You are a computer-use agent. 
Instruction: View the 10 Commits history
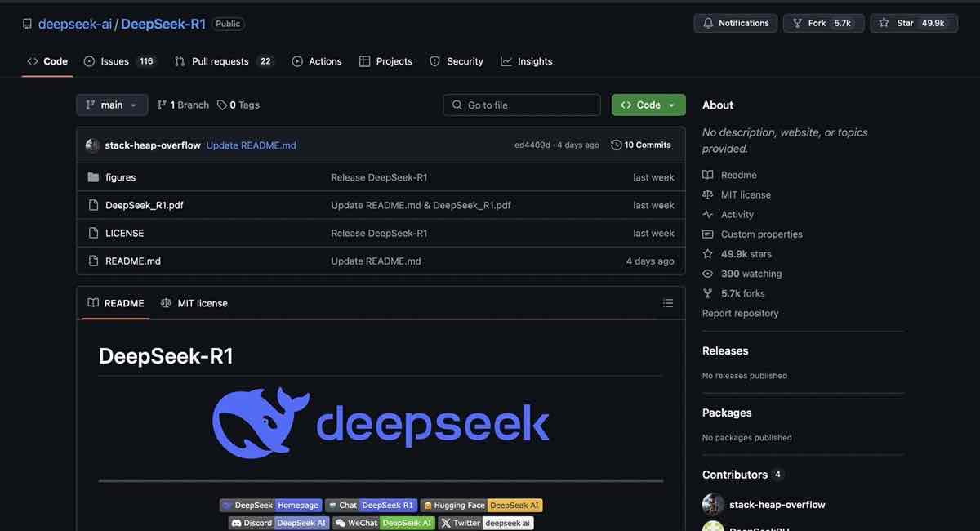pos(641,145)
